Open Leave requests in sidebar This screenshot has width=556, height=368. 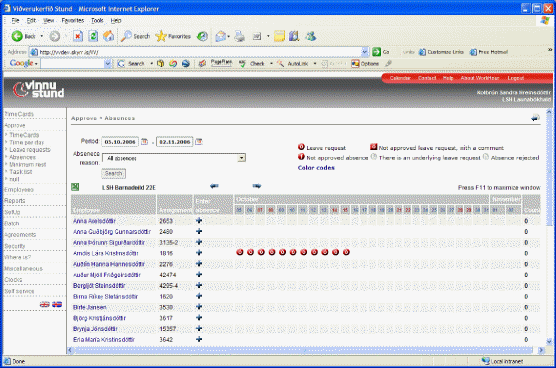pos(30,150)
